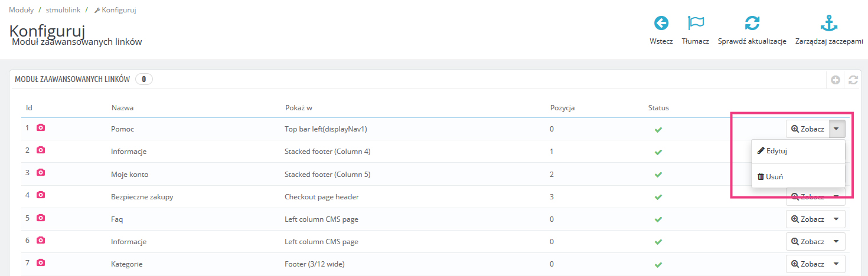Screen dimensions: 868x276
Task: Toggle status checkmark for Moje konto
Action: pos(658,175)
